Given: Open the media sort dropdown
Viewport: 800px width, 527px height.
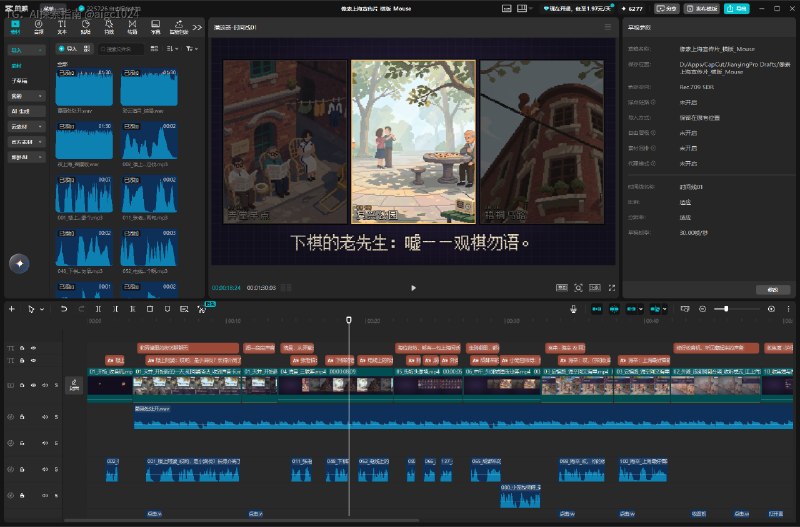Looking at the screenshot, I should click(172, 48).
